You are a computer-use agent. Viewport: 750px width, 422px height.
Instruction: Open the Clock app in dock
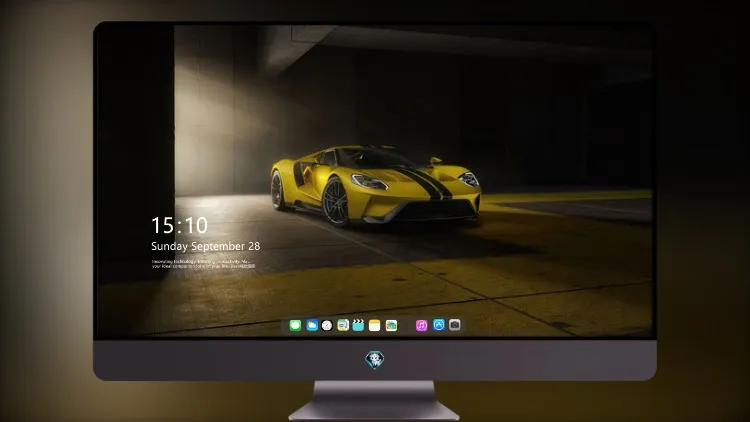[327, 325]
